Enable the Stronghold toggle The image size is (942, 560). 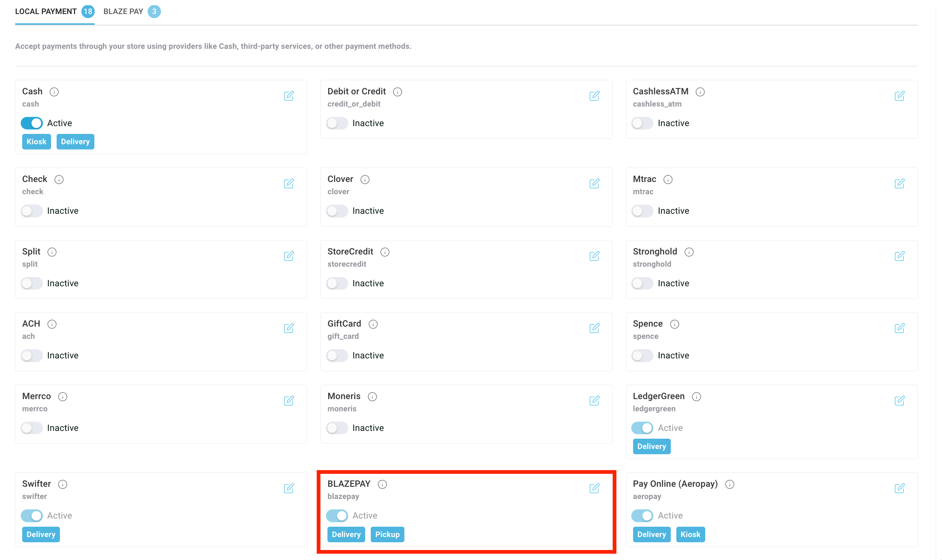[642, 283]
